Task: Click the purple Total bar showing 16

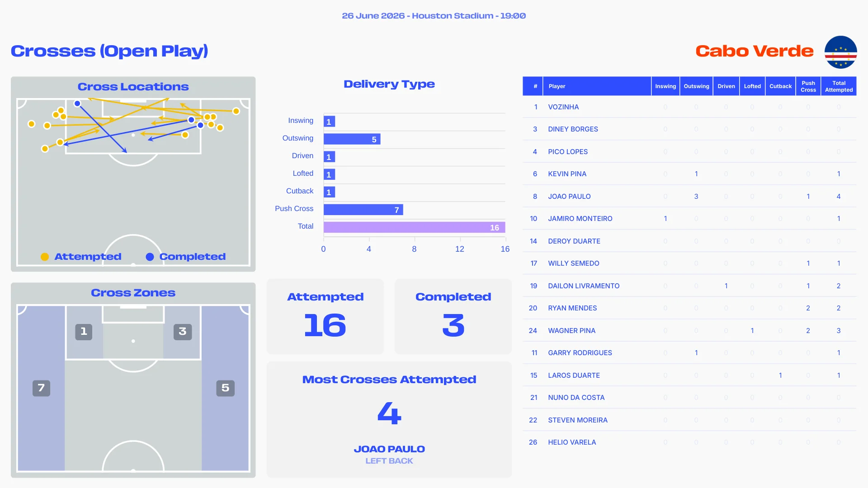Action: [x=414, y=227]
